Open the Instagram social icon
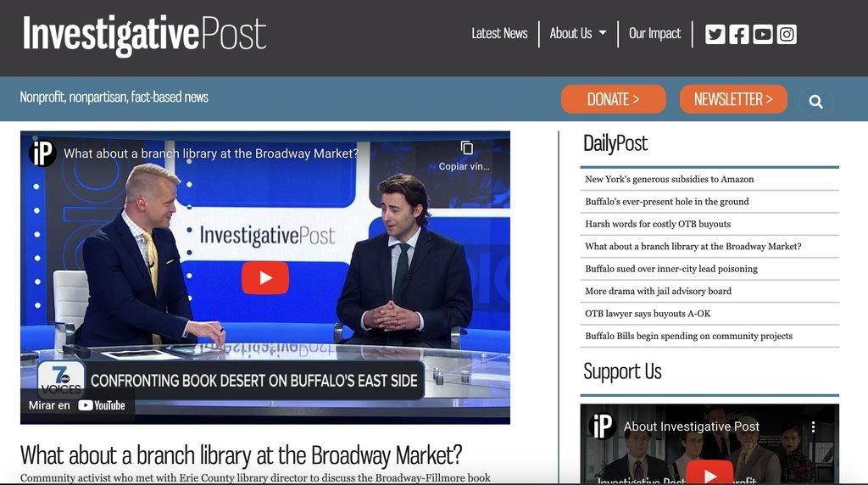 pos(787,34)
